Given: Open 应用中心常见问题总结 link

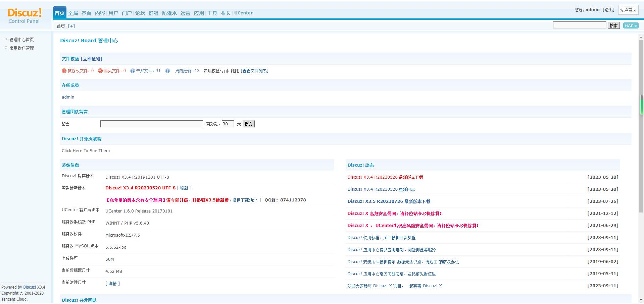Looking at the screenshot, I should [x=392, y=274].
